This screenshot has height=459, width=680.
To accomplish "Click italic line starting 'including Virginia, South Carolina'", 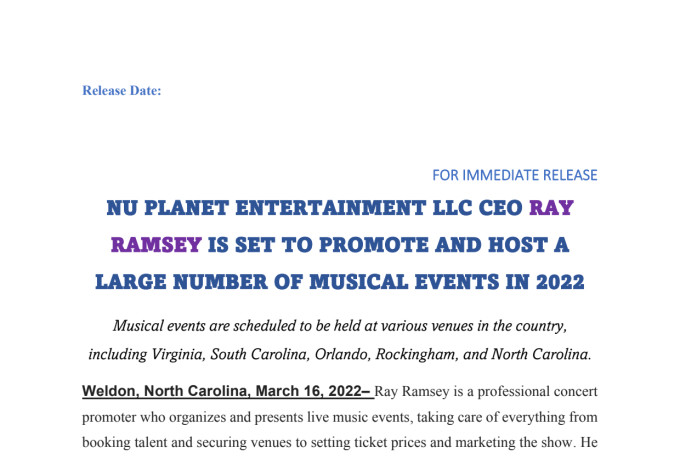I will (x=340, y=354).
